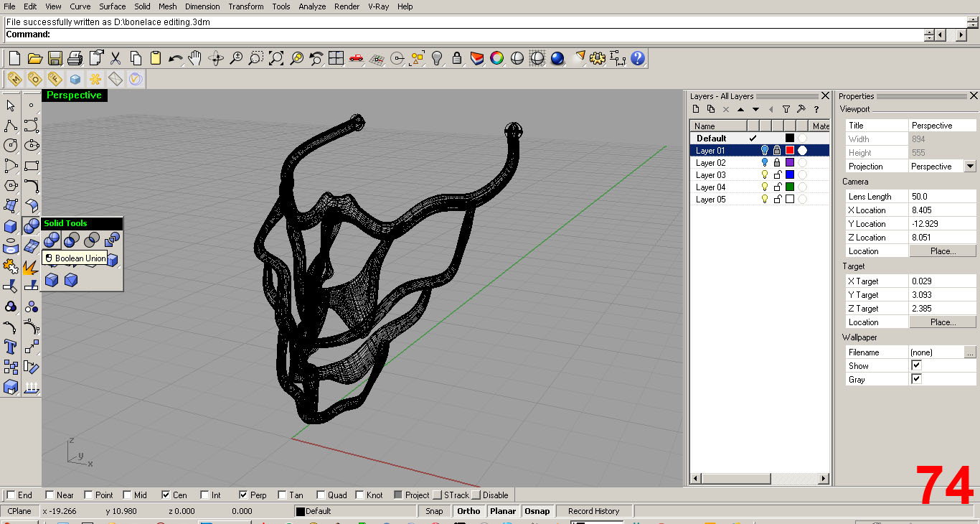Click the Target Location Place button

tap(943, 322)
